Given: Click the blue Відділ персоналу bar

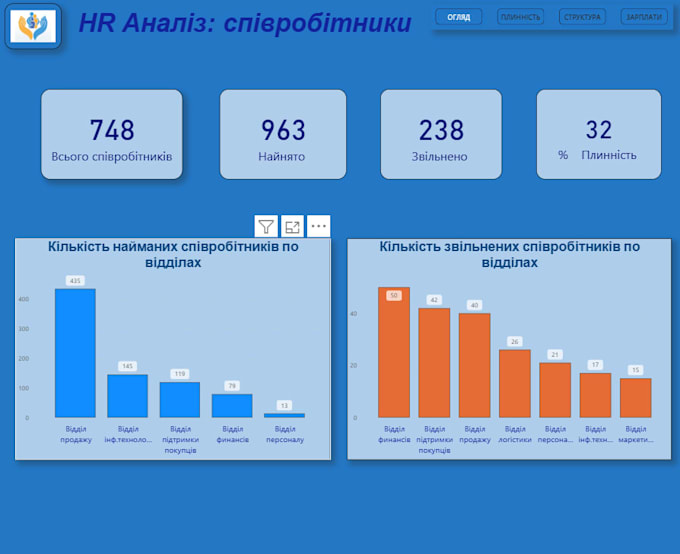Looking at the screenshot, I should [284, 416].
